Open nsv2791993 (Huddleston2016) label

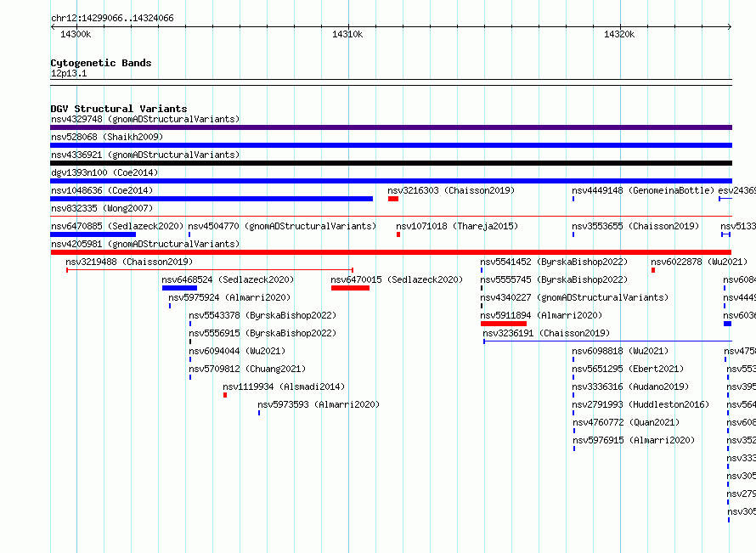[x=640, y=404]
